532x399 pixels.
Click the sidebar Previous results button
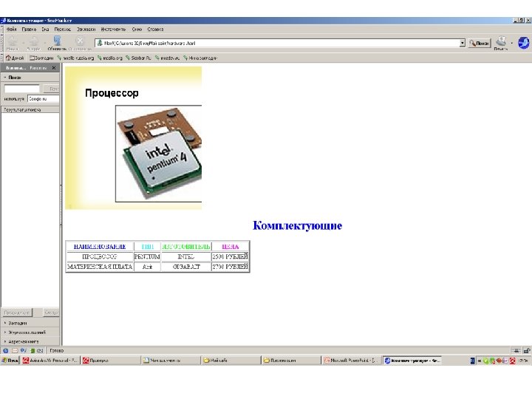[x=17, y=312]
